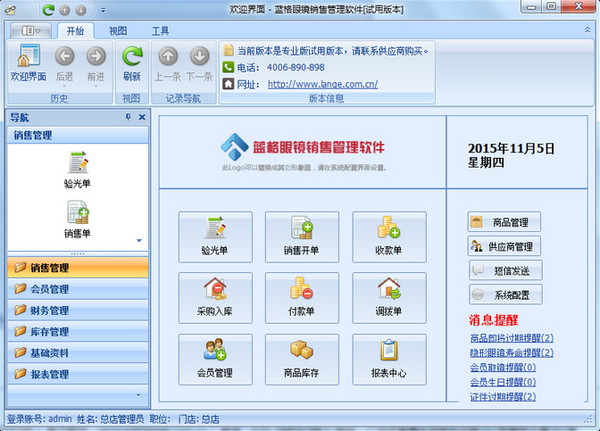
Task: Move to previous record with 上一条
Action: (x=168, y=63)
